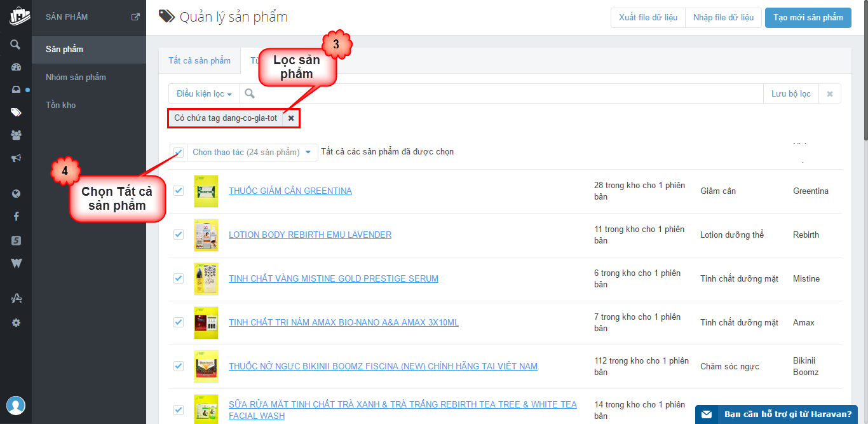Click the tag icon beside Quản lý sản phẩm
Viewport: 868px width, 424px height.
pyautogui.click(x=166, y=17)
